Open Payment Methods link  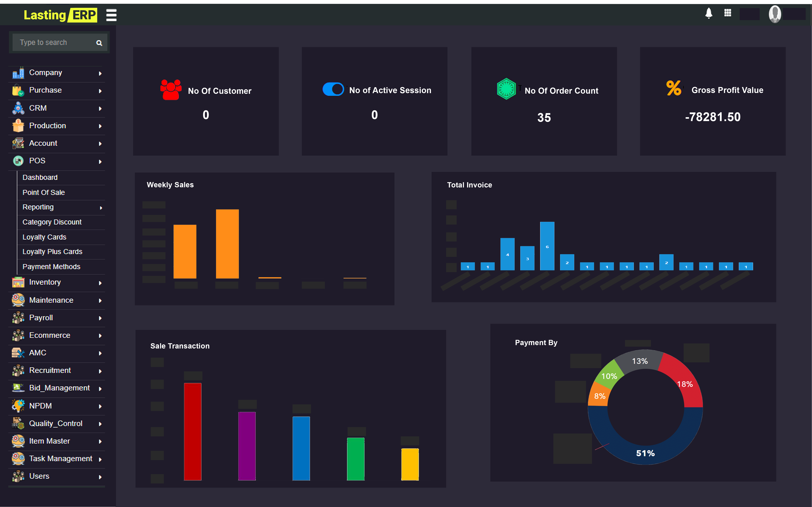click(51, 267)
